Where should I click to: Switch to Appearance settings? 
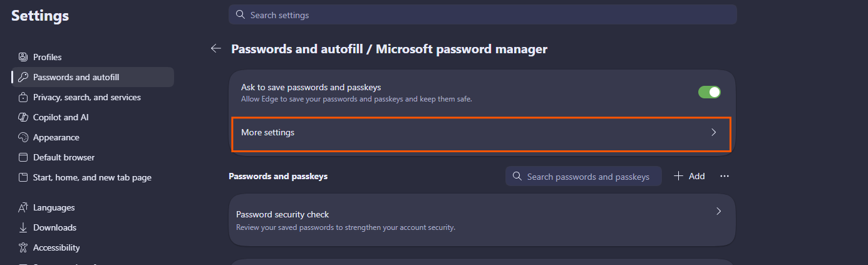[x=93, y=137]
